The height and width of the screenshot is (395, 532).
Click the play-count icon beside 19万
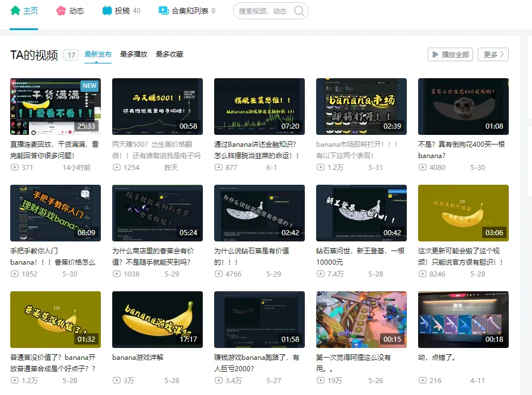click(321, 380)
